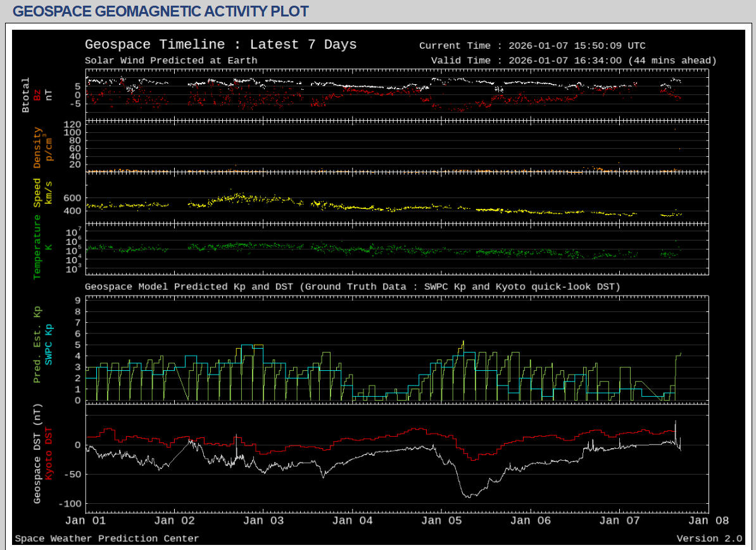Select the Jan 05 date marker
Image resolution: width=756 pixels, height=550 pixels.
point(441,521)
